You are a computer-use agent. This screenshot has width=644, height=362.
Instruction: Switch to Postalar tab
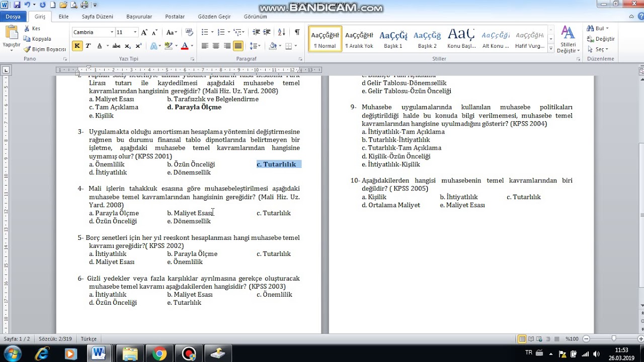(x=175, y=17)
